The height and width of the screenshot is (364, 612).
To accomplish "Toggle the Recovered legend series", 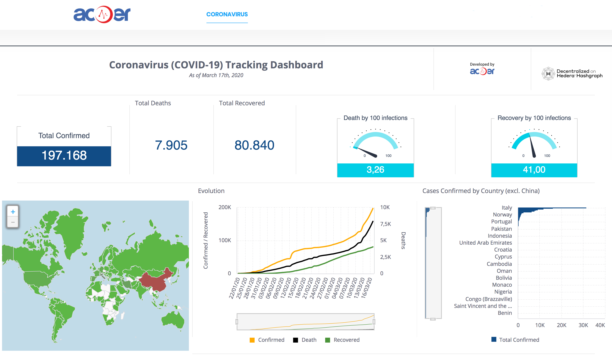I will (342, 340).
